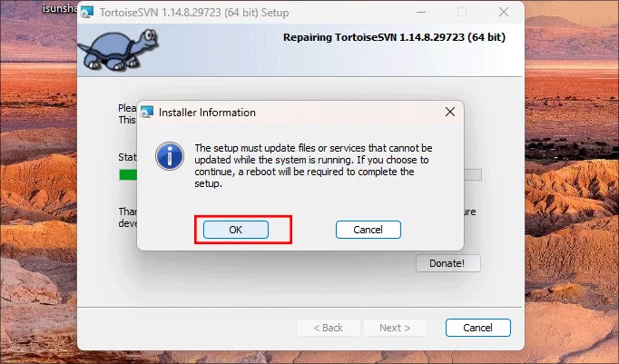This screenshot has height=364, width=619.
Task: Open the Donate! button
Action: [x=448, y=263]
